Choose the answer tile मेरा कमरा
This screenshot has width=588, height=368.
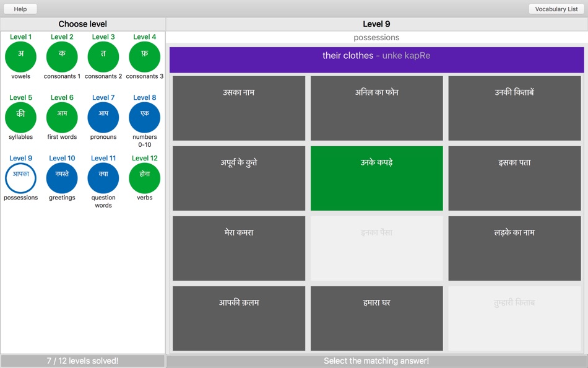[x=239, y=248]
